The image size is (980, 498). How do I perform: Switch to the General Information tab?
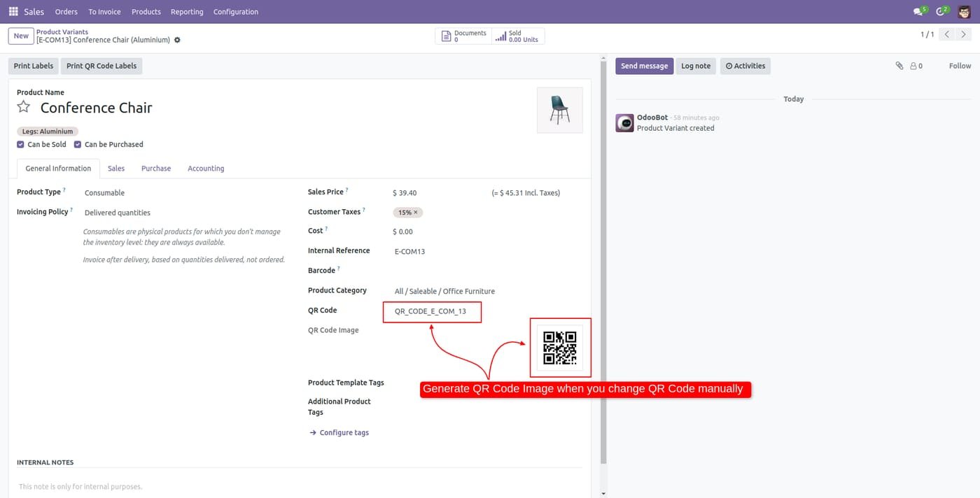point(58,169)
